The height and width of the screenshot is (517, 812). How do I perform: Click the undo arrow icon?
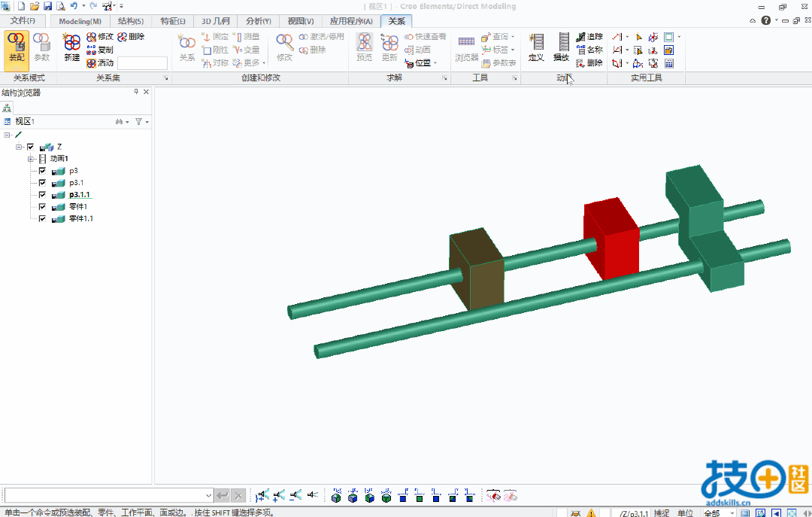[74, 6]
